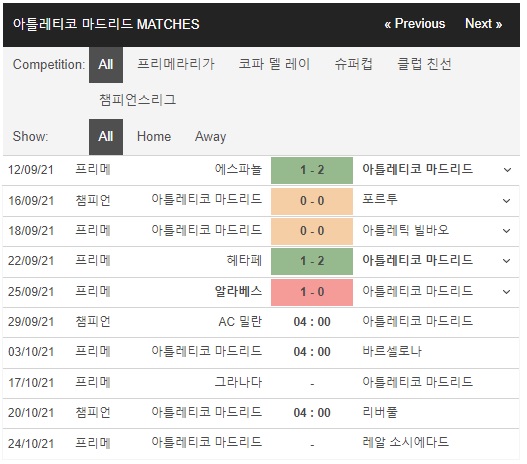Image resolution: width=527 pixels, height=464 pixels.
Task: Select the All option in Show filter
Action: (107, 138)
